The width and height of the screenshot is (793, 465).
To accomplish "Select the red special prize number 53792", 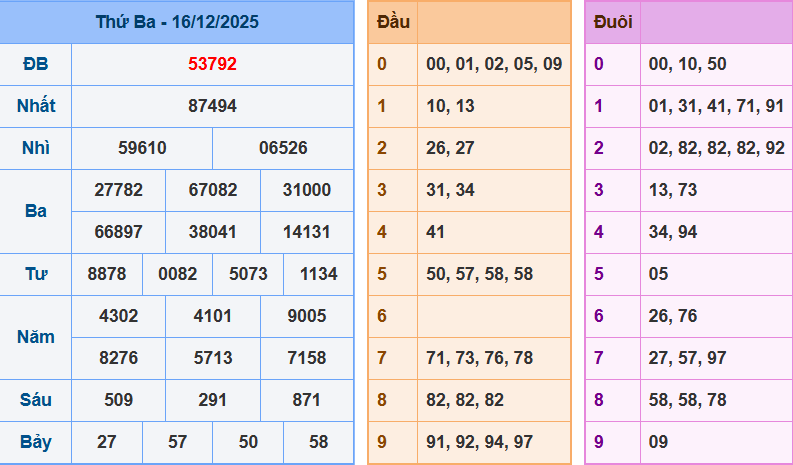I will click(x=212, y=64).
